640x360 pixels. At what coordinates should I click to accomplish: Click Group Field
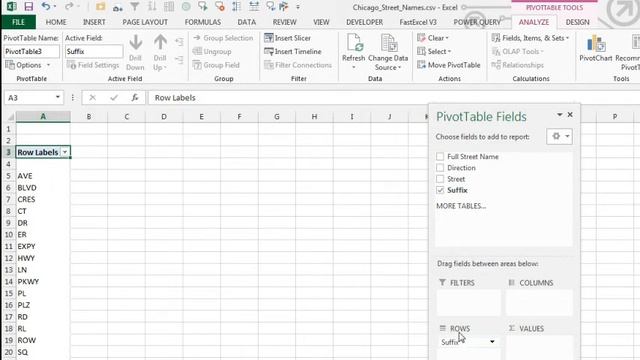tap(216, 65)
